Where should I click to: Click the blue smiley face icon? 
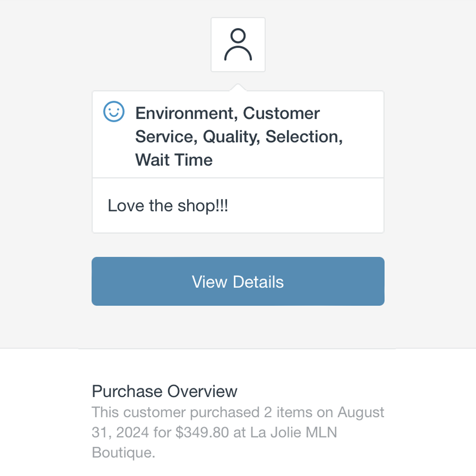click(x=114, y=112)
